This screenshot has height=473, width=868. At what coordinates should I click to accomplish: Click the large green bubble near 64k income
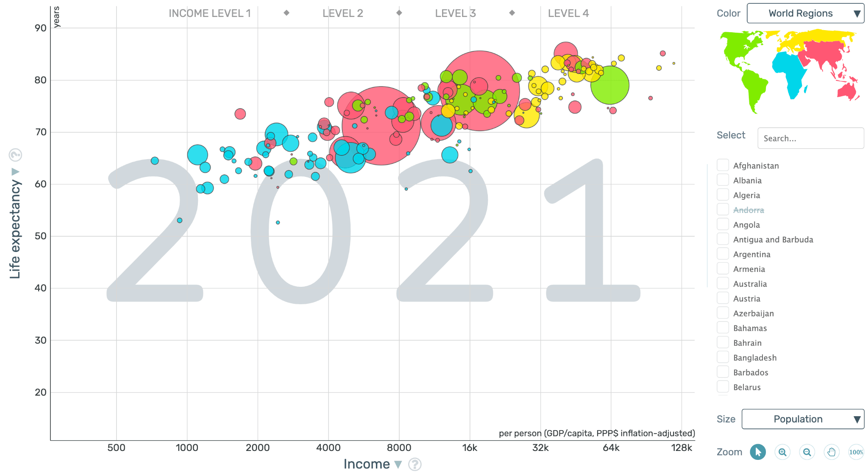[610, 85]
